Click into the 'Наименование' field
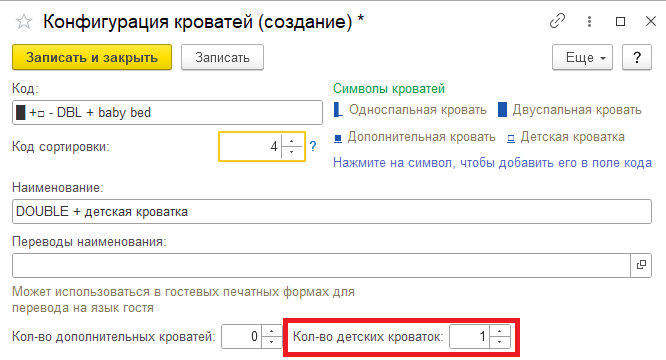The height and width of the screenshot is (360, 666). [332, 211]
